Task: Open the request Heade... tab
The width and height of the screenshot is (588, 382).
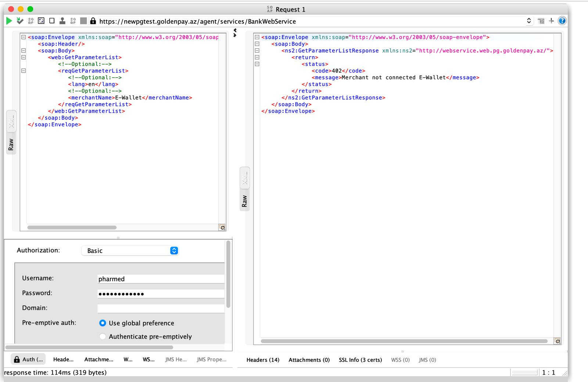Action: coord(63,360)
